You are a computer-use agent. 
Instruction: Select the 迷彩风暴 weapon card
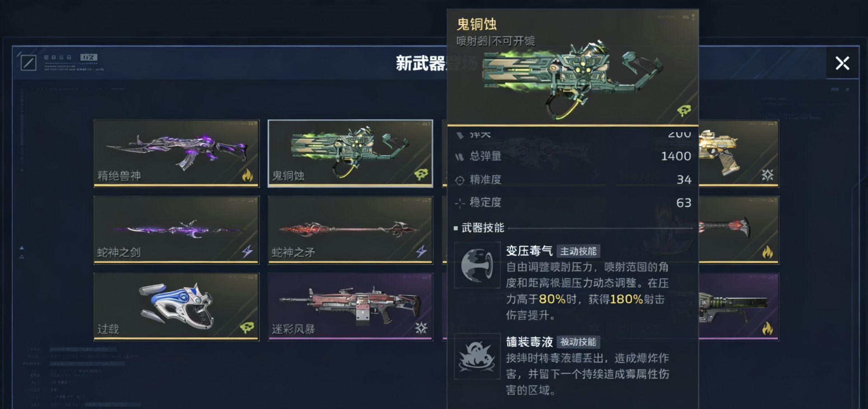point(350,306)
